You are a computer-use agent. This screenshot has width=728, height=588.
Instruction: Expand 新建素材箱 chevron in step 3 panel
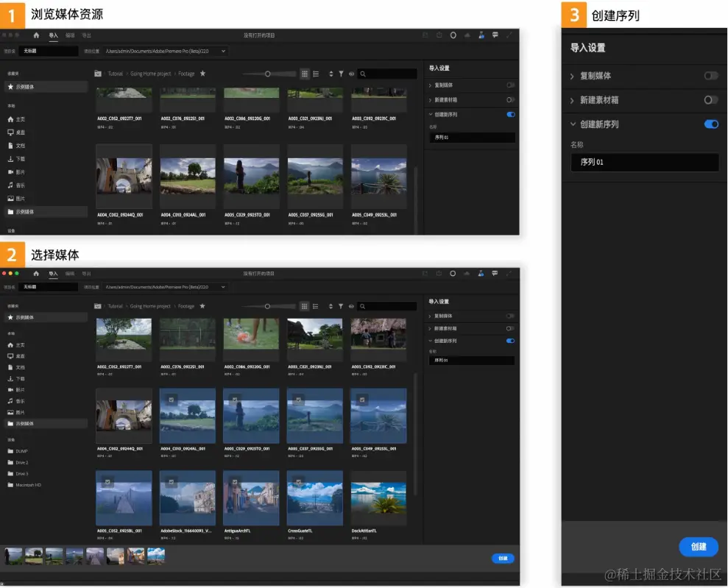572,100
